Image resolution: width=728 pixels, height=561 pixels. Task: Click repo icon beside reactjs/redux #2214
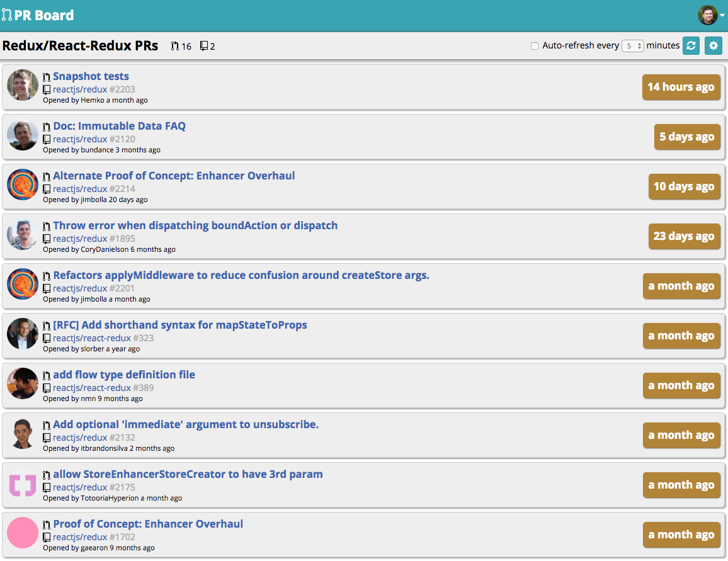pos(47,189)
